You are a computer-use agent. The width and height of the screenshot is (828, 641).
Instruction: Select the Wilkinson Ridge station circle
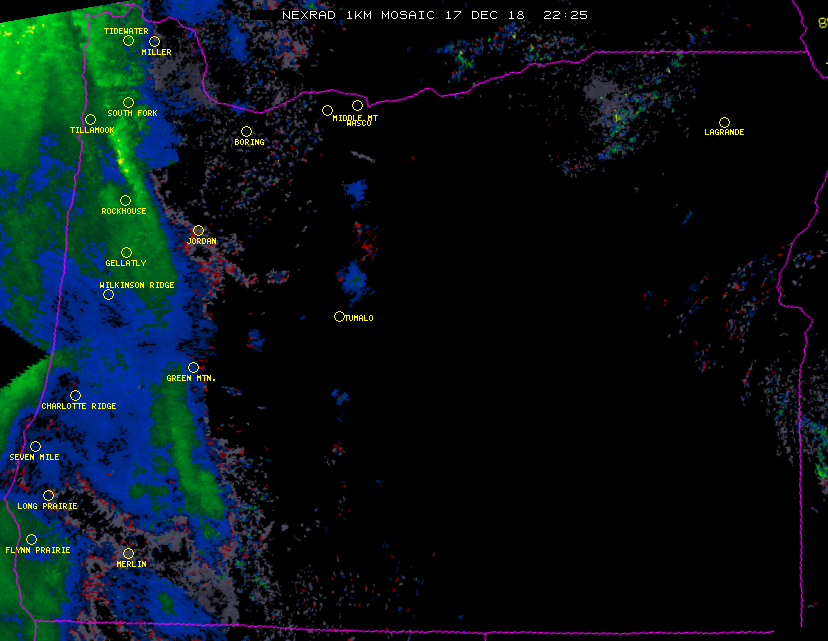(x=108, y=295)
